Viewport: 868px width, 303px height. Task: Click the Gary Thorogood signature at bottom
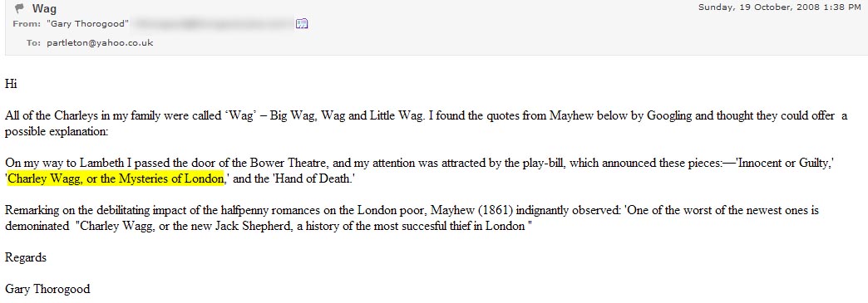tap(47, 289)
